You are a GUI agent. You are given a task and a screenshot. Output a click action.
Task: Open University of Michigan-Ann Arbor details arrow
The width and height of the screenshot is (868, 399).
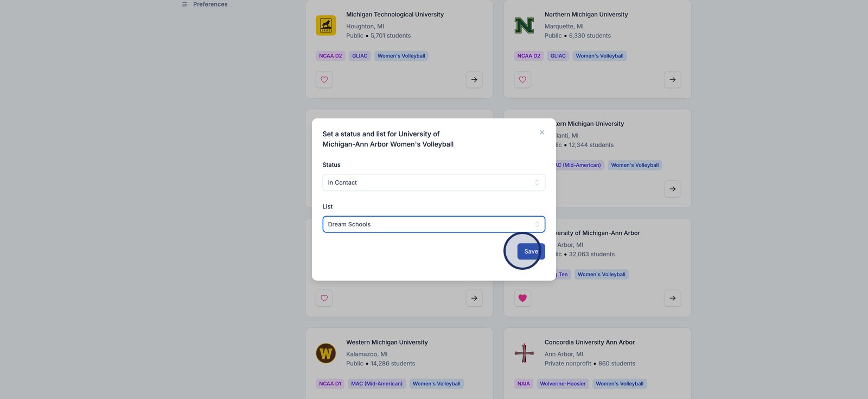tap(672, 298)
